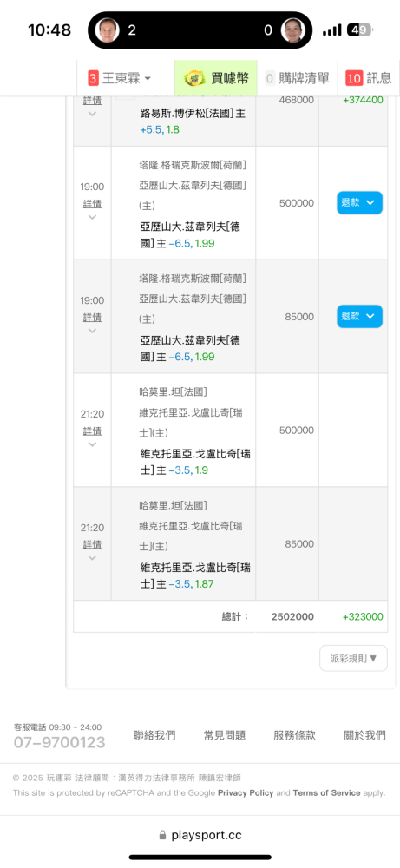Tap the red 10 messages badge

354,78
